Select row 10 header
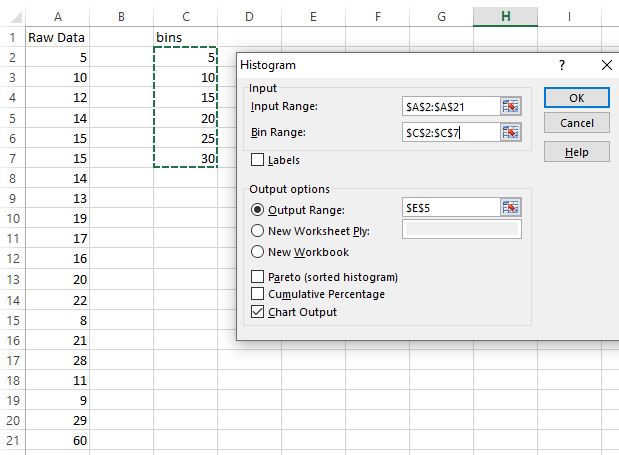 tap(13, 218)
